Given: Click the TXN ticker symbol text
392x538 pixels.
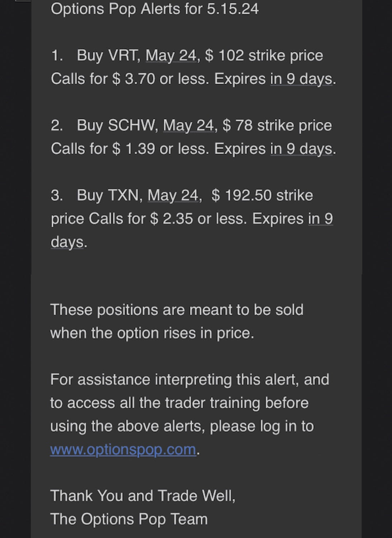Looking at the screenshot, I should click(124, 195).
